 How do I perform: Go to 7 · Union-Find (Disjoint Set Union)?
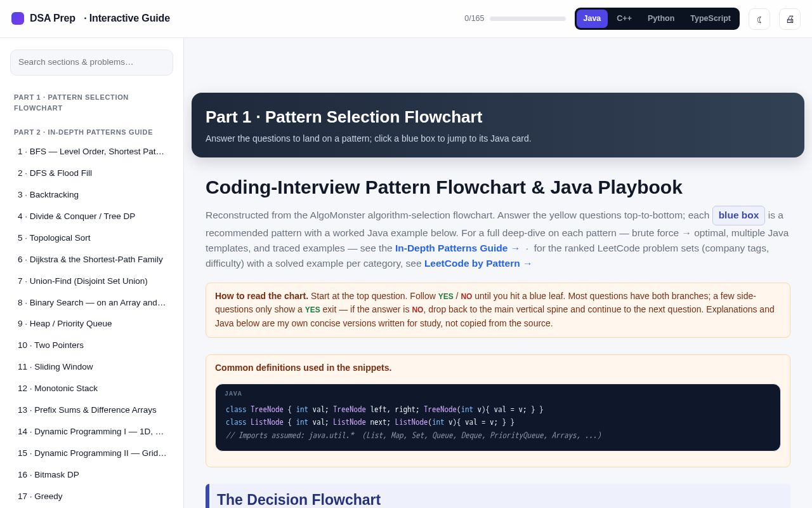(x=91, y=281)
